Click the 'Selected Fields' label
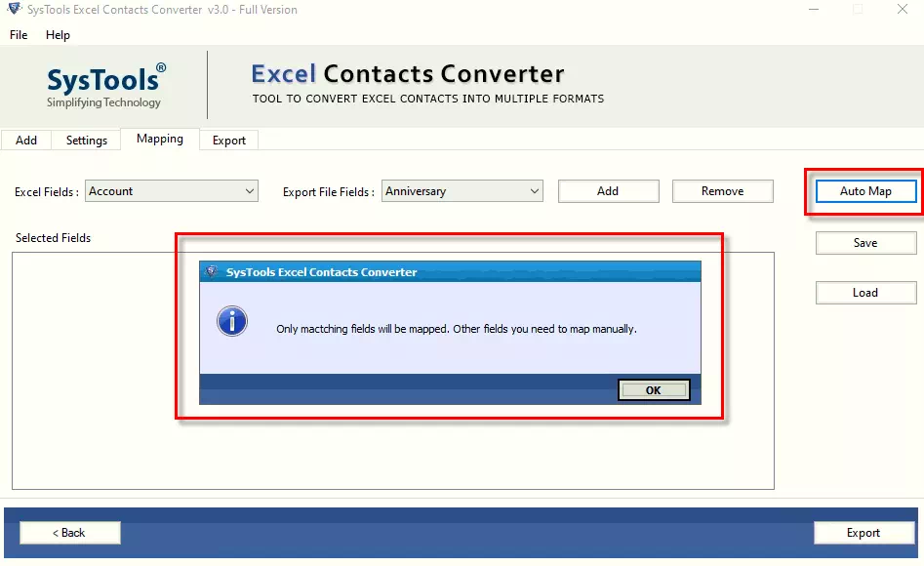924x566 pixels. click(53, 237)
